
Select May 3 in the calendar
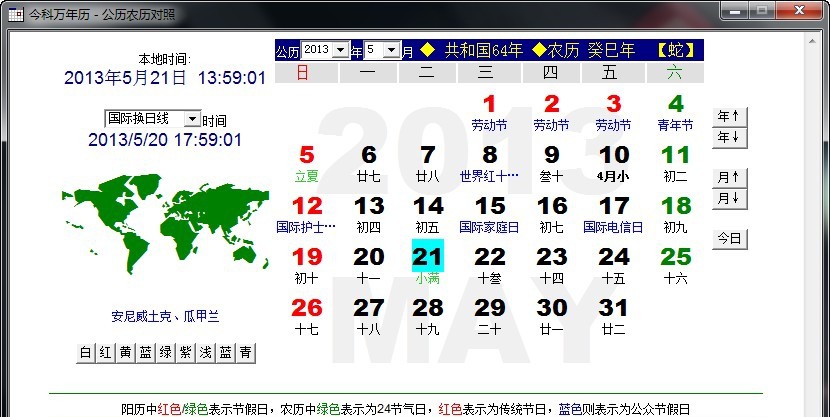[x=613, y=113]
